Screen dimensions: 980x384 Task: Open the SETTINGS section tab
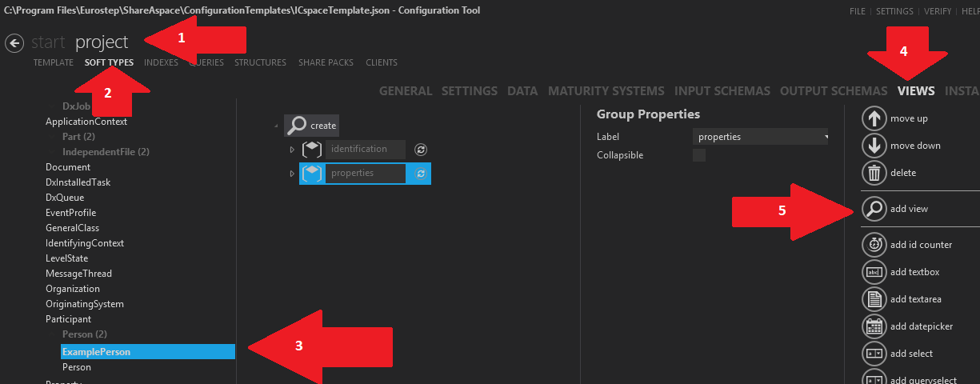coord(470,91)
